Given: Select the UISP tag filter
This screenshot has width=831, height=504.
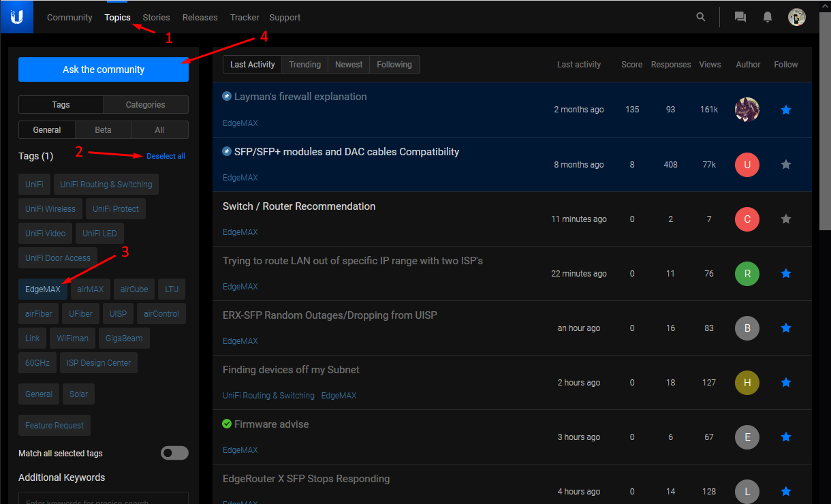Looking at the screenshot, I should pyautogui.click(x=118, y=314).
